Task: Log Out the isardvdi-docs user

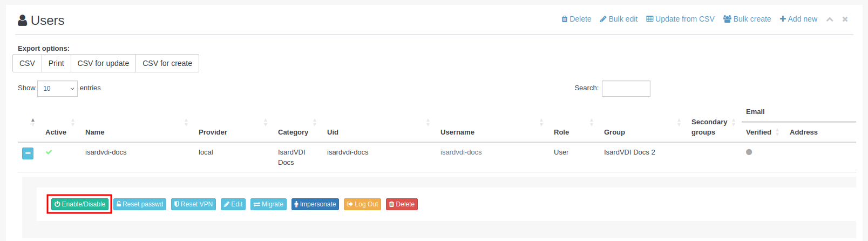Action: coord(362,204)
